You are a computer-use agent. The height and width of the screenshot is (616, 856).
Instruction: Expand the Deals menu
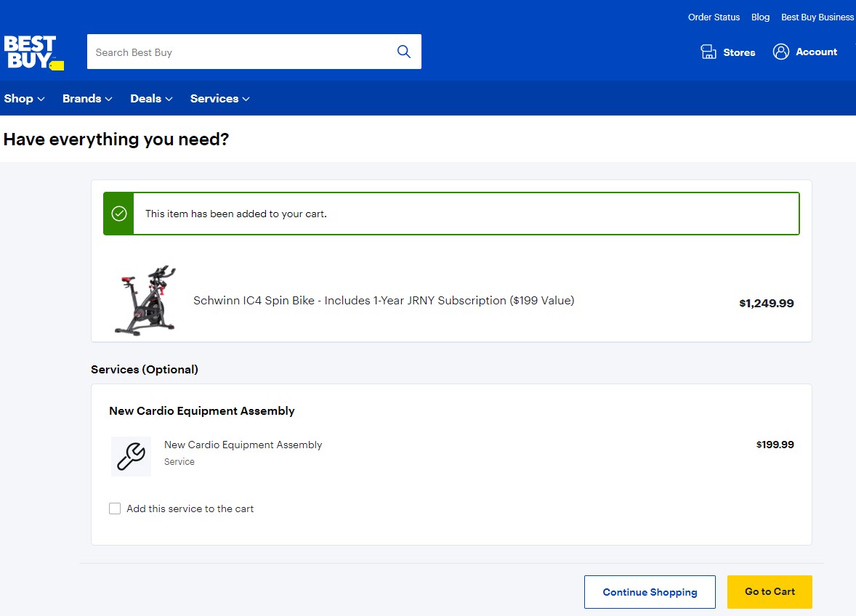[151, 99]
